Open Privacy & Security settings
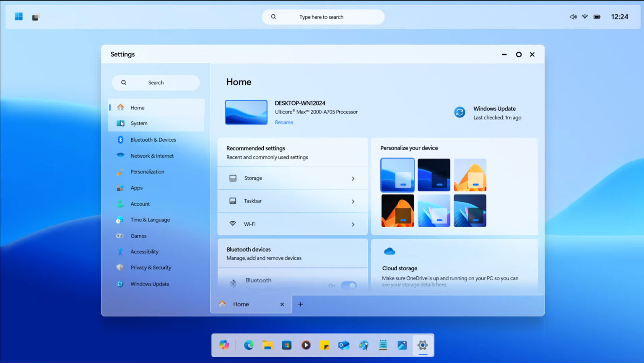The image size is (644, 363). (151, 267)
